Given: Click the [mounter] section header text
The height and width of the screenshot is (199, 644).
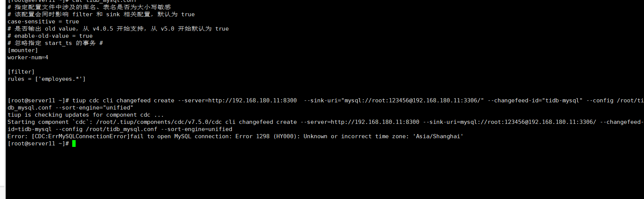Looking at the screenshot, I should click(23, 50).
